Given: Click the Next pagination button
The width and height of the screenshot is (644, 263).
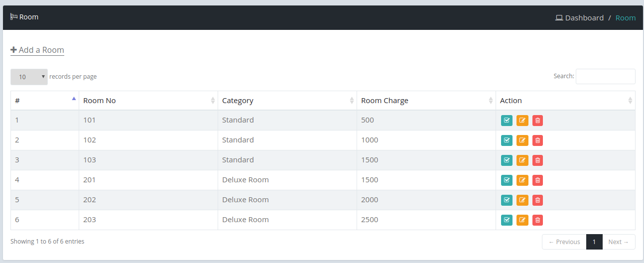Looking at the screenshot, I should [x=619, y=242].
